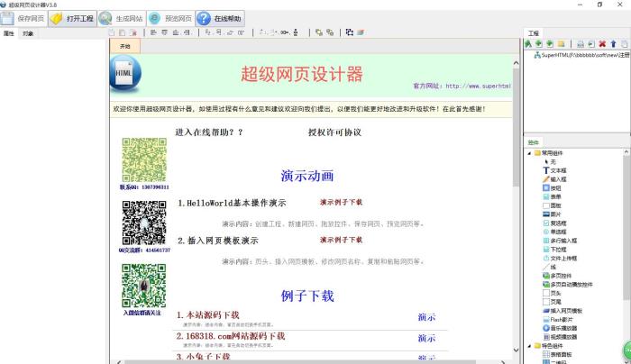This screenshot has width=631, height=364.
Task: Click 1.本站源码下载 link
Action: pos(207,315)
